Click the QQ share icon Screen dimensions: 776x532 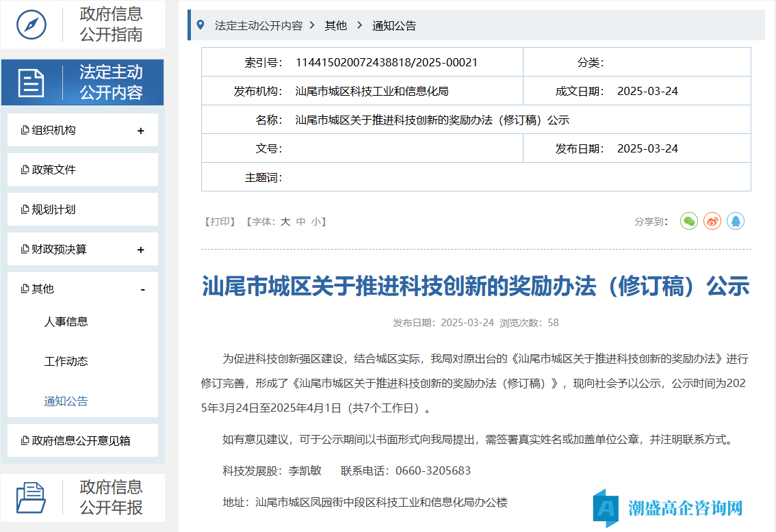(x=736, y=221)
